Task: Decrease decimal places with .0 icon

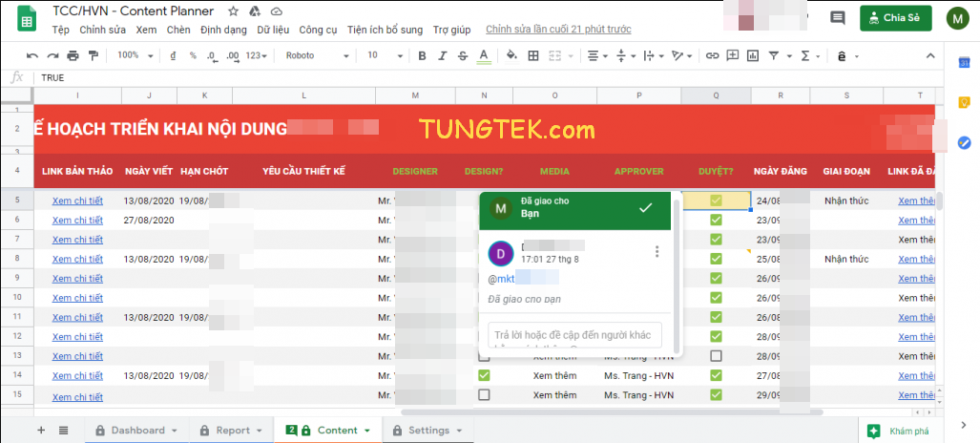Action: pos(213,56)
